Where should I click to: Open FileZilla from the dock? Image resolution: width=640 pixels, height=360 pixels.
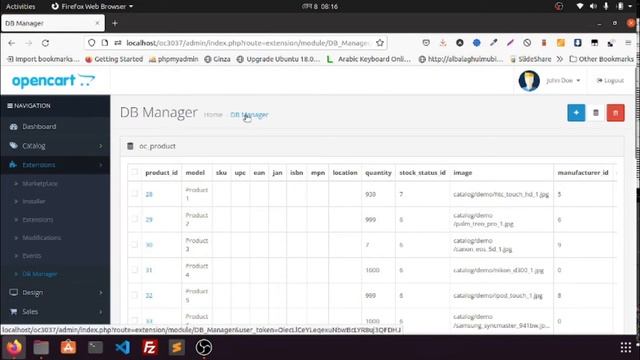pos(150,348)
